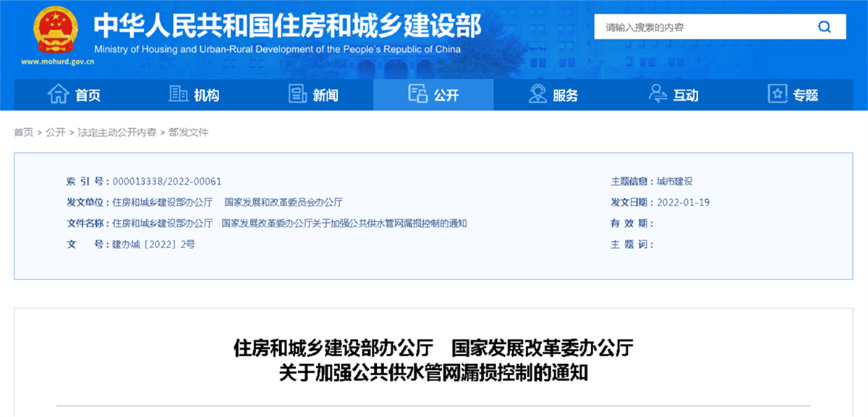This screenshot has width=868, height=417.
Task: Click the building icon beside 机构
Action: 178,94
